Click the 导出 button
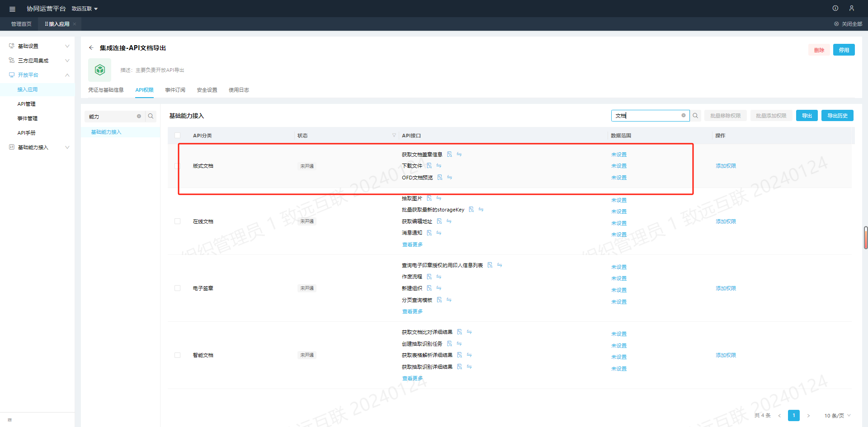868x427 pixels. pyautogui.click(x=807, y=116)
